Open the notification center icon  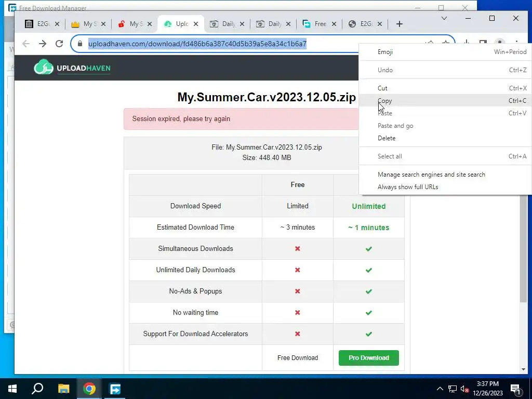point(516,389)
